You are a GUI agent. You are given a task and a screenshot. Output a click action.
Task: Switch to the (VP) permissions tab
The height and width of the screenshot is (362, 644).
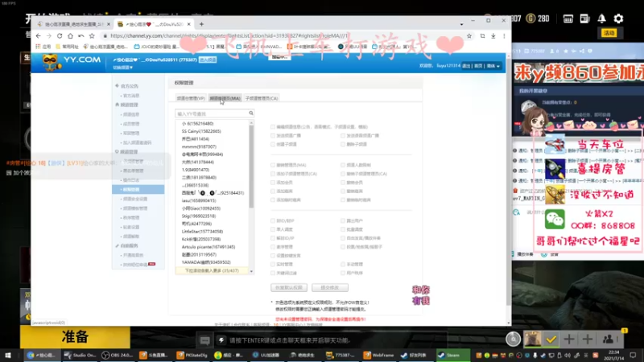click(x=191, y=98)
